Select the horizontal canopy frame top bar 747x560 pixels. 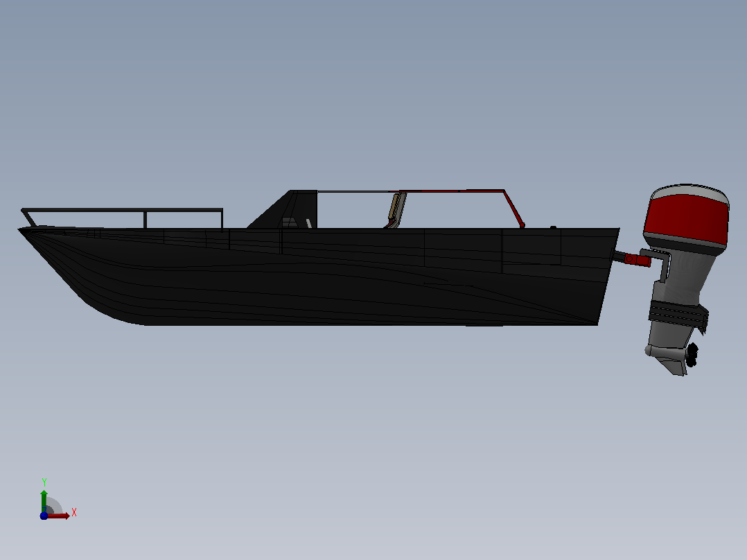pyautogui.click(x=411, y=191)
